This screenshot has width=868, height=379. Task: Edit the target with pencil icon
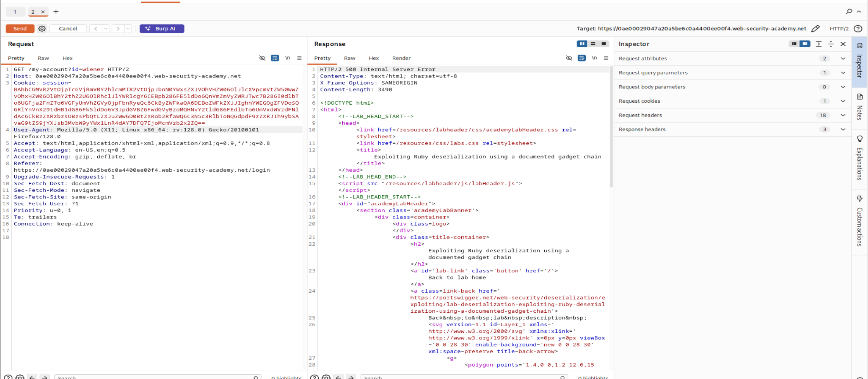pos(815,29)
